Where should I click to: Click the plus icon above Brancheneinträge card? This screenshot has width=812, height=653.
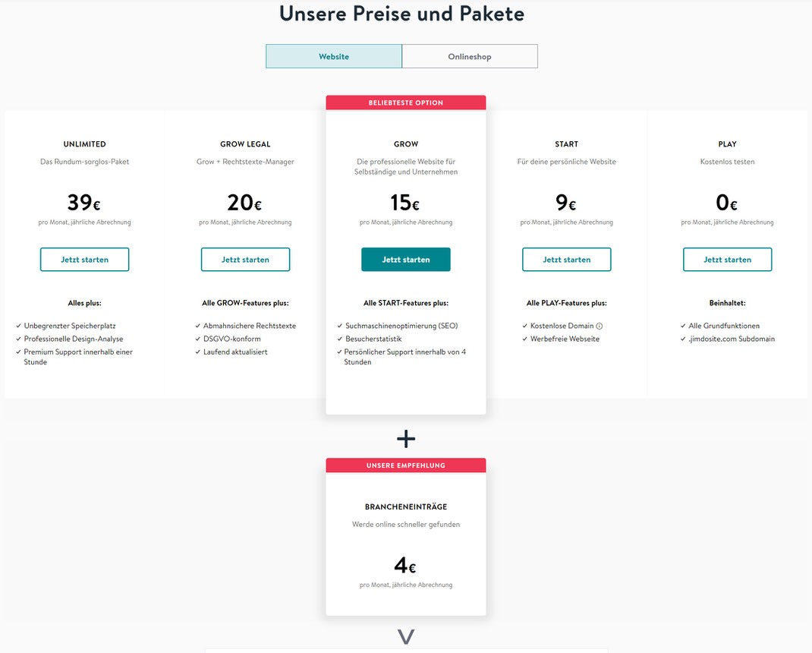click(406, 439)
